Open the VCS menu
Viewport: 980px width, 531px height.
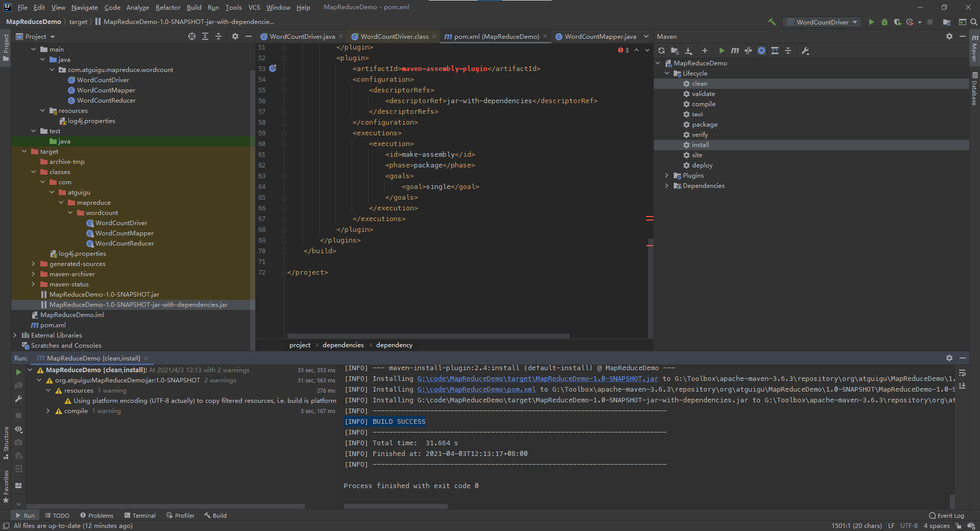coord(254,7)
